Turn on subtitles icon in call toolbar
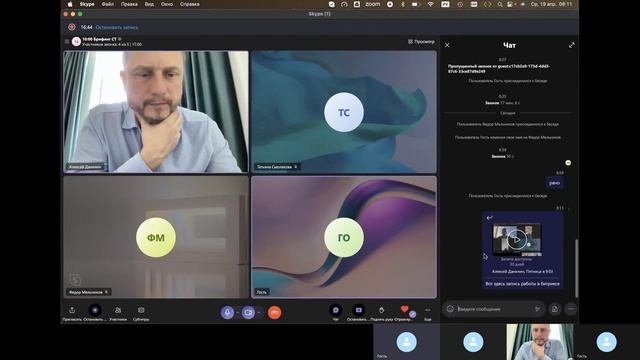640x360 pixels. point(141,311)
